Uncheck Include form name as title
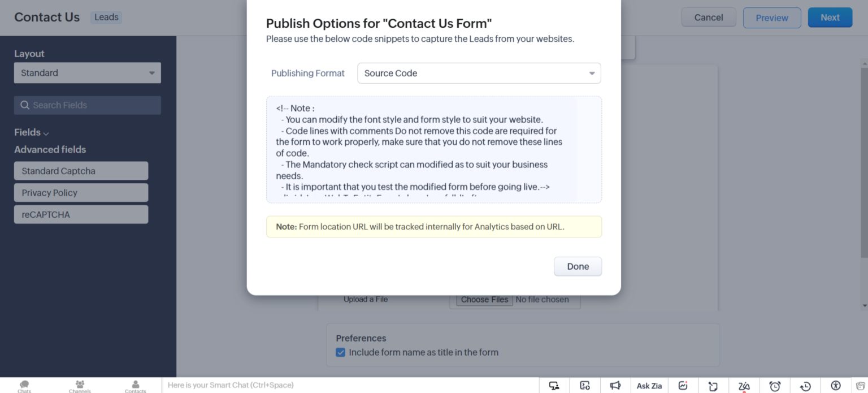This screenshot has width=868, height=393. [340, 352]
